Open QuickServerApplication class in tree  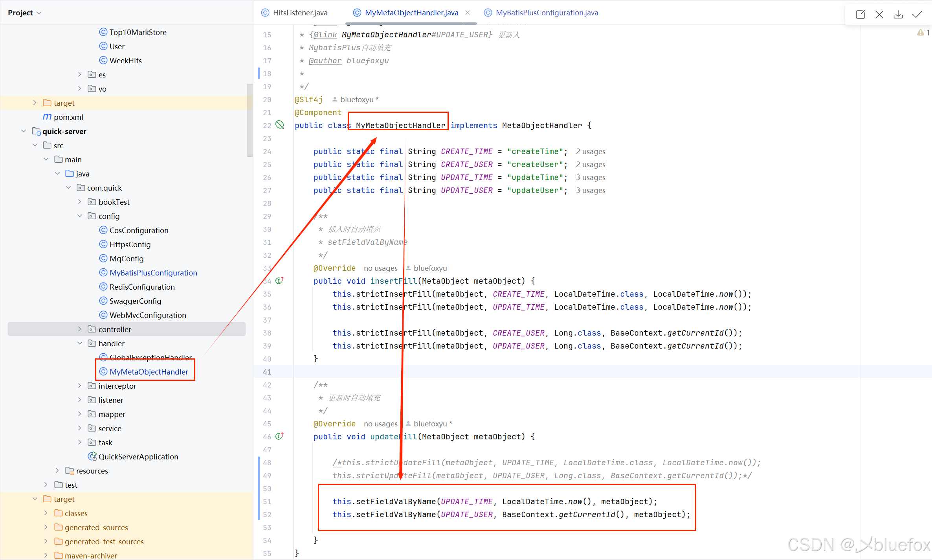(138, 456)
